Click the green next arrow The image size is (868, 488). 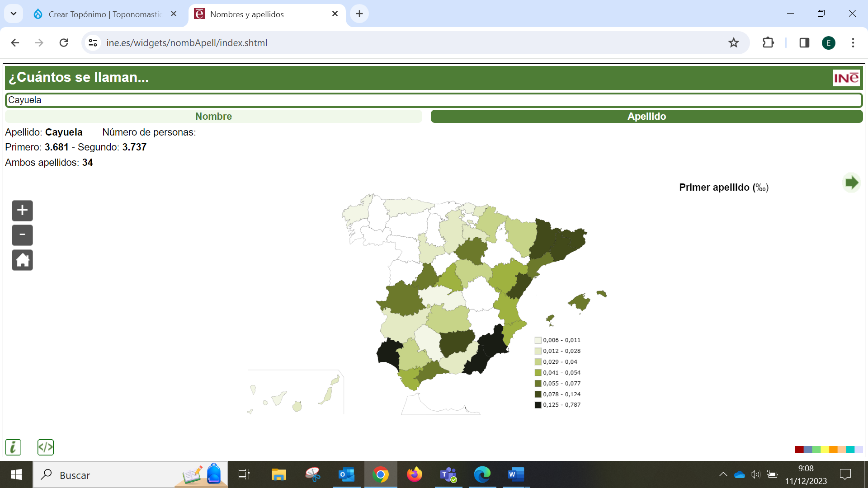click(851, 183)
